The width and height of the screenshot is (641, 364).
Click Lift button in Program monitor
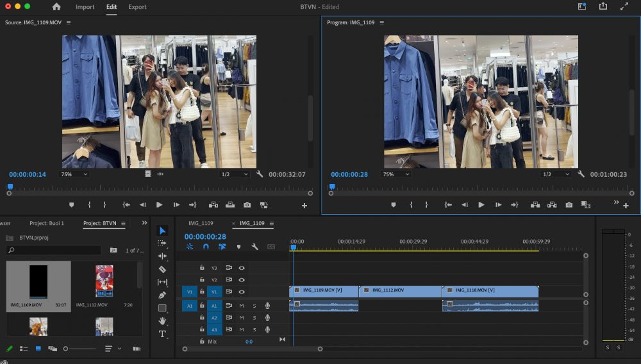pos(535,205)
